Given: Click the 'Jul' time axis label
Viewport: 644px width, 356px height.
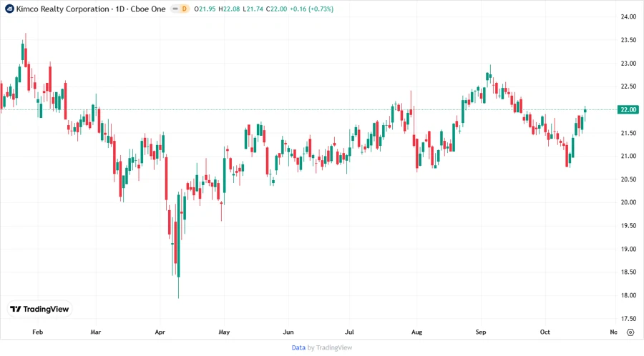Looking at the screenshot, I should tap(349, 332).
